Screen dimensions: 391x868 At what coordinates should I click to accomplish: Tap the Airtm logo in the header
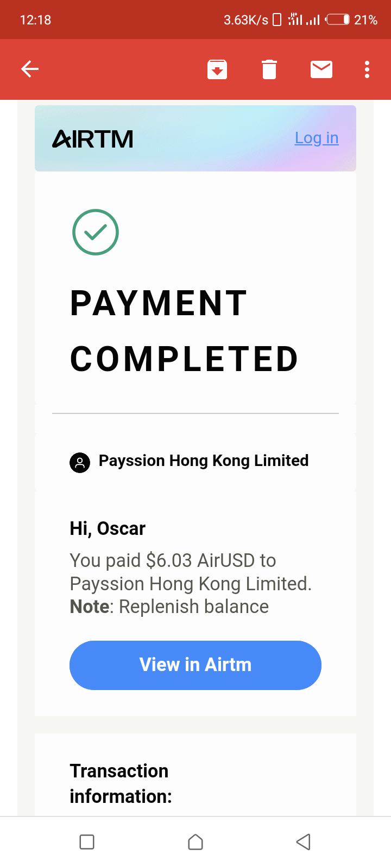tap(93, 139)
